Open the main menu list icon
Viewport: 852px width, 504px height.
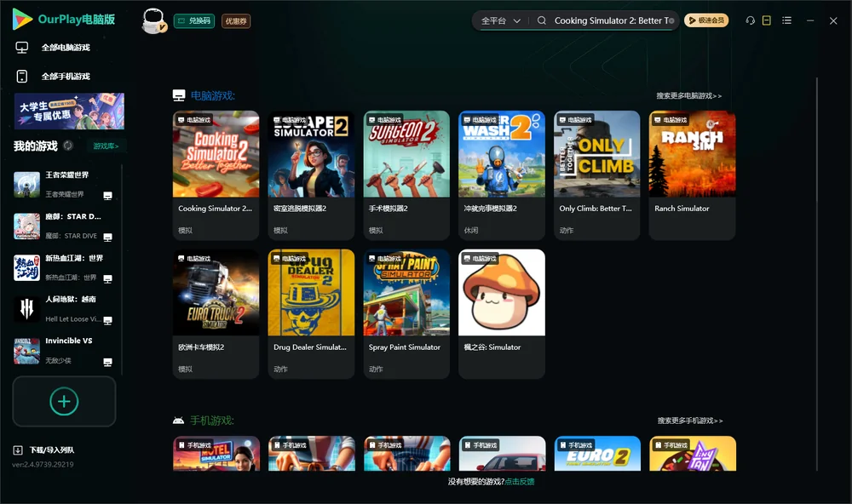point(786,20)
